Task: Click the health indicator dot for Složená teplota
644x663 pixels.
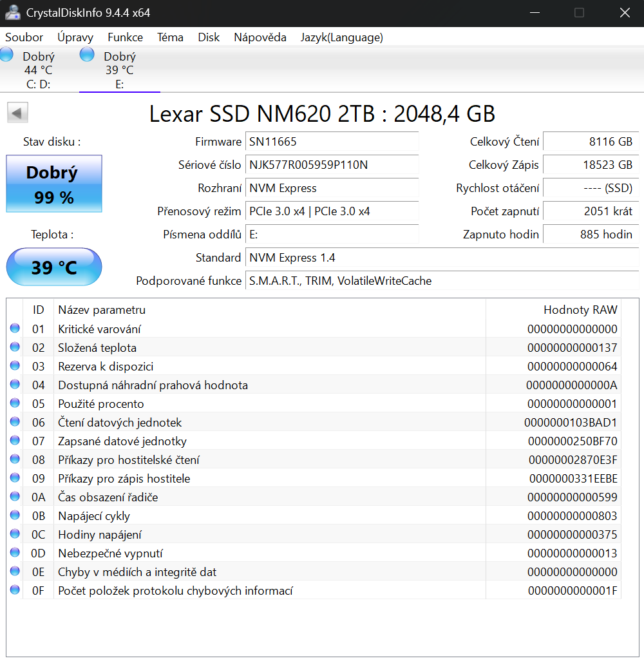Action: click(x=15, y=347)
